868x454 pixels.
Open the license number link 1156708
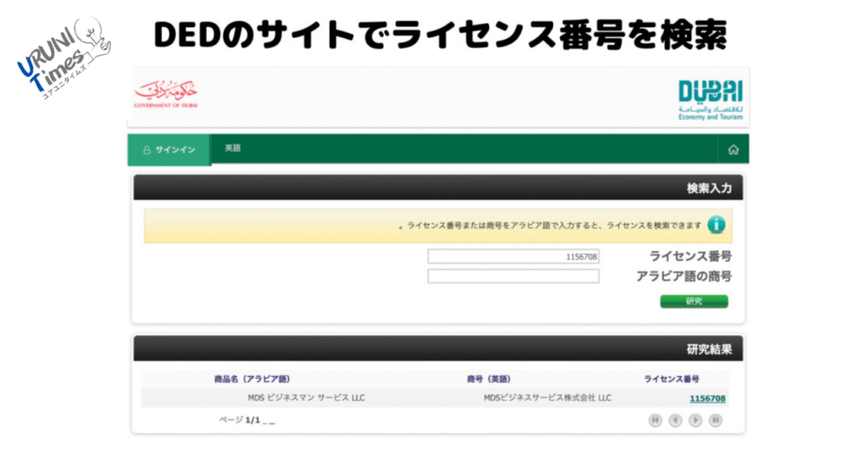[x=707, y=398]
